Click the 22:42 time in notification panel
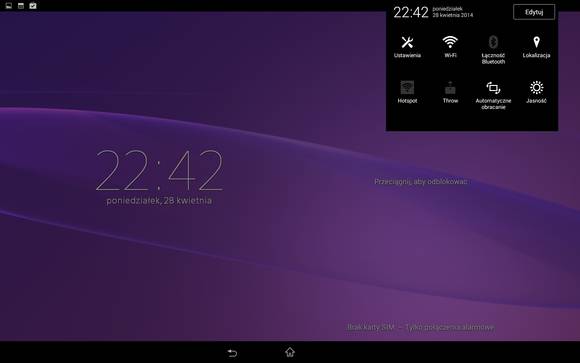Image resolution: width=580 pixels, height=363 pixels. click(411, 12)
